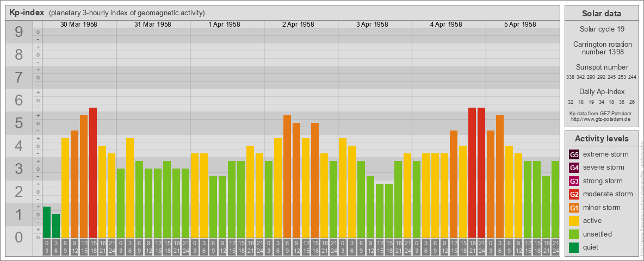Click the G4 severe storm badge

point(574,167)
